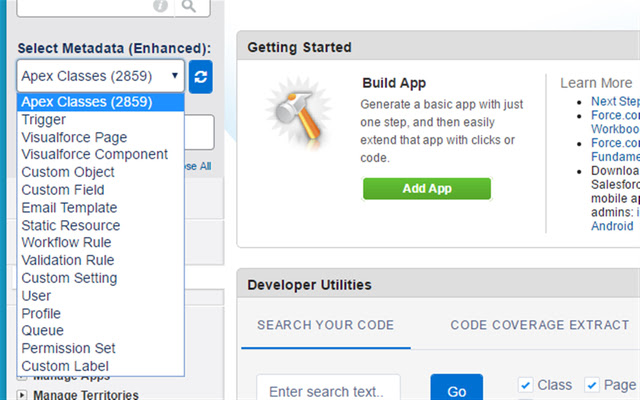Switch to Search Your Code tab
Screen dimensions: 640x400
tap(325, 325)
